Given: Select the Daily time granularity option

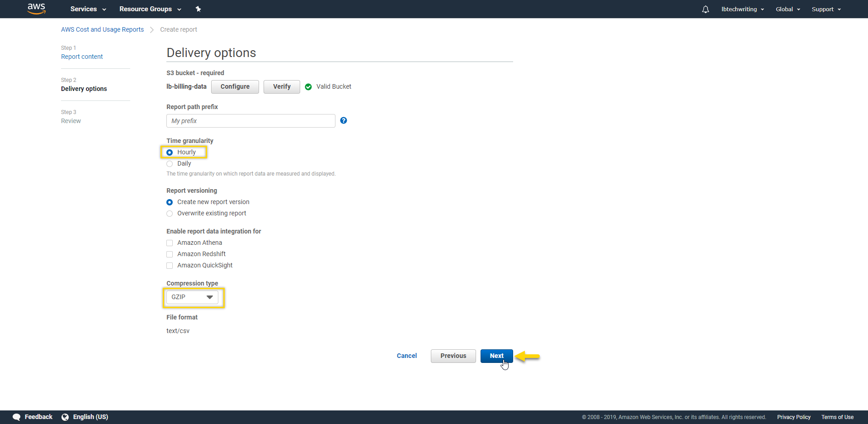Looking at the screenshot, I should pyautogui.click(x=170, y=164).
